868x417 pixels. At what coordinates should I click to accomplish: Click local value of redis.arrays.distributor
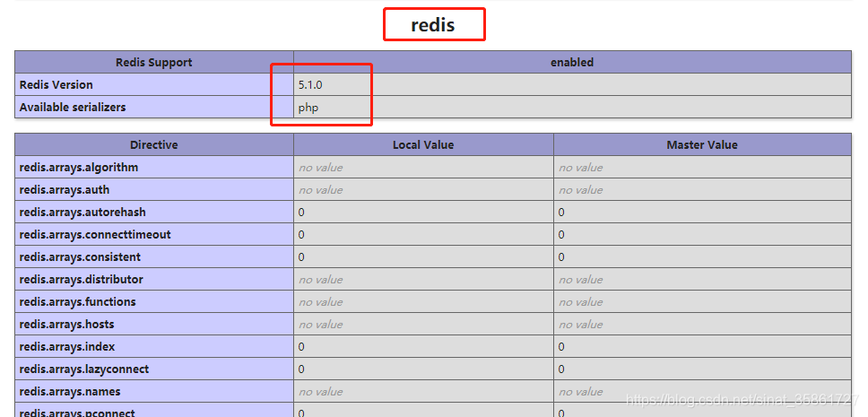pos(320,279)
